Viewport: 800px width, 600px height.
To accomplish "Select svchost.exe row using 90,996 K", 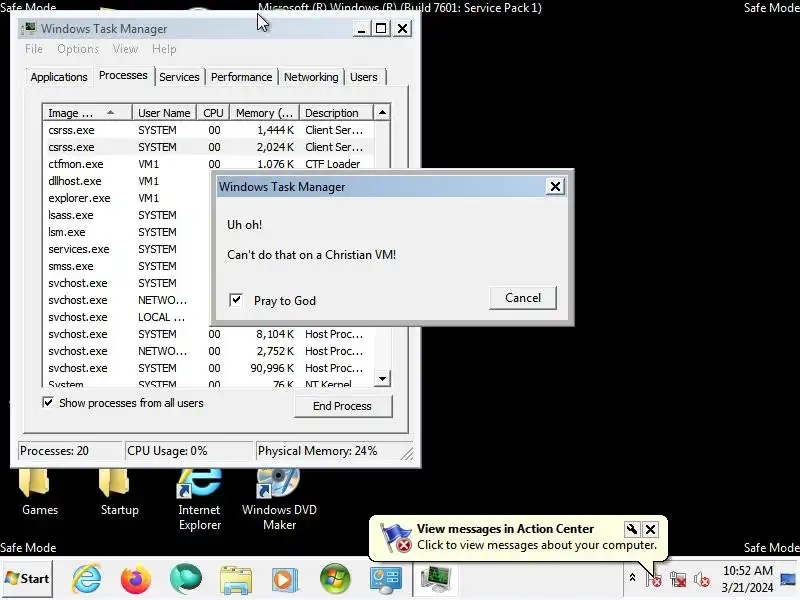I will tap(209, 368).
